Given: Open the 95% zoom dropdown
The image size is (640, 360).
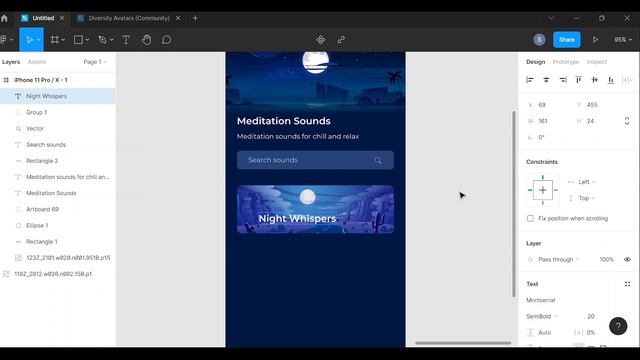Looking at the screenshot, I should 623,40.
